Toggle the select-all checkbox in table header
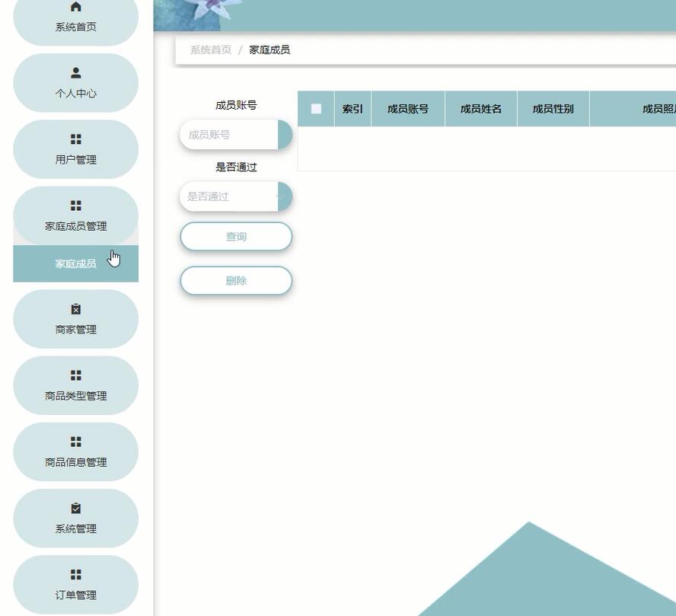Viewport: 676px width, 616px height. pyautogui.click(x=317, y=108)
